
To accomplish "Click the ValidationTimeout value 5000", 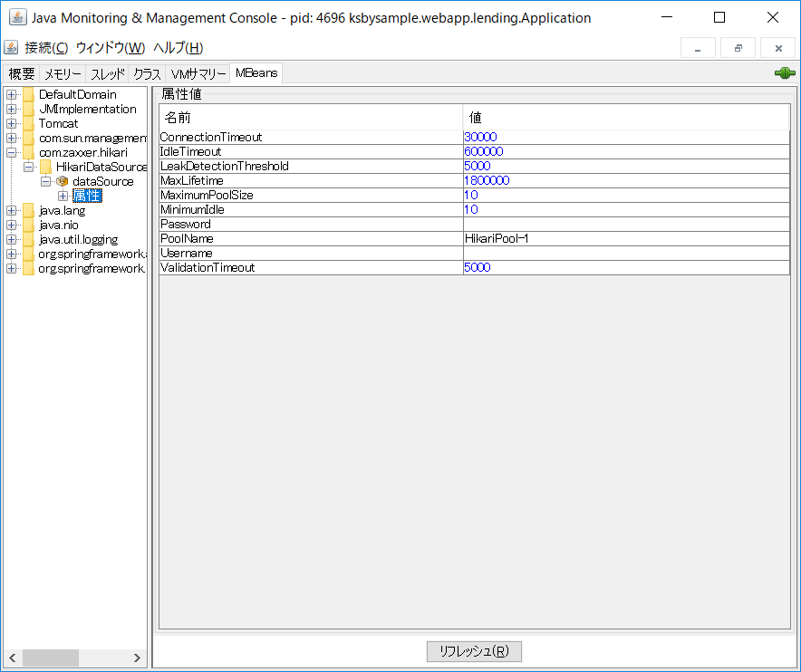I will point(478,267).
